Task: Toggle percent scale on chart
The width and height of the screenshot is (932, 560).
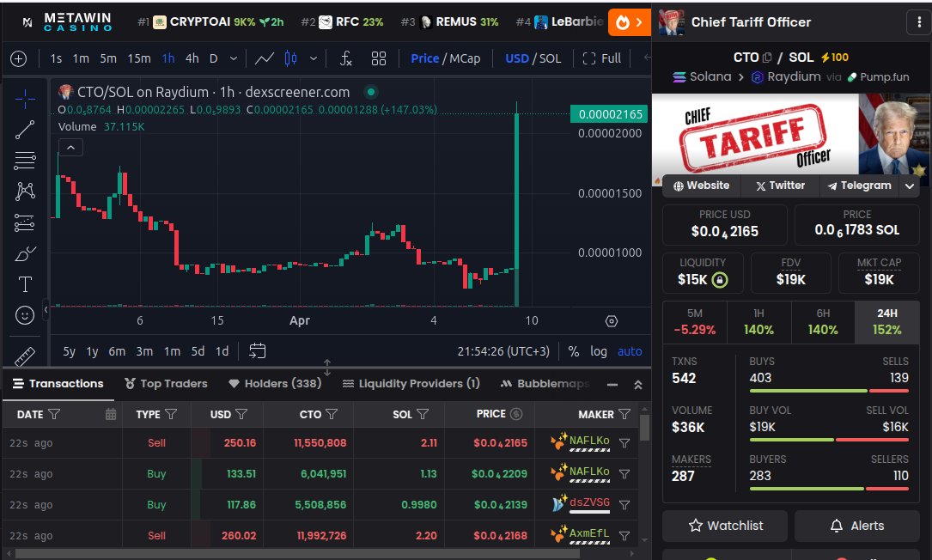Action: tap(574, 351)
